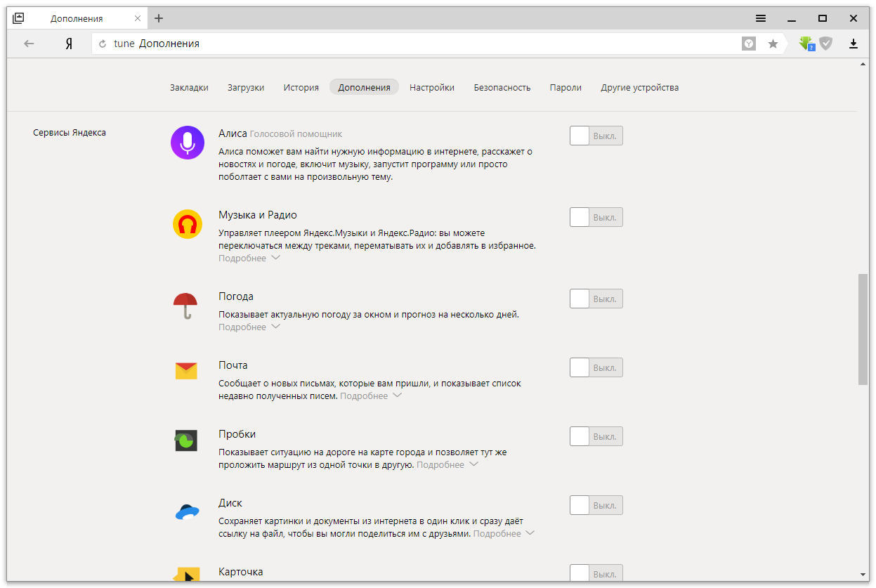The width and height of the screenshot is (876, 588).
Task: Open a new tab with plus button
Action: click(x=159, y=18)
